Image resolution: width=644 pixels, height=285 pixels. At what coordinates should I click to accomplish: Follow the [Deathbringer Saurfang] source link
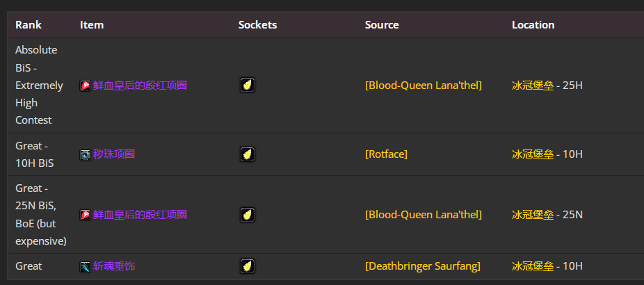(422, 266)
